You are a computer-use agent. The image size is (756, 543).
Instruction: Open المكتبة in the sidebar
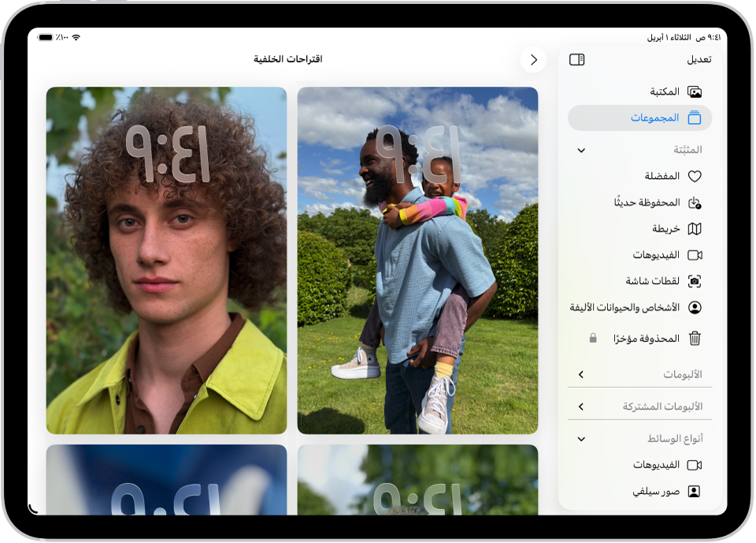click(639, 91)
